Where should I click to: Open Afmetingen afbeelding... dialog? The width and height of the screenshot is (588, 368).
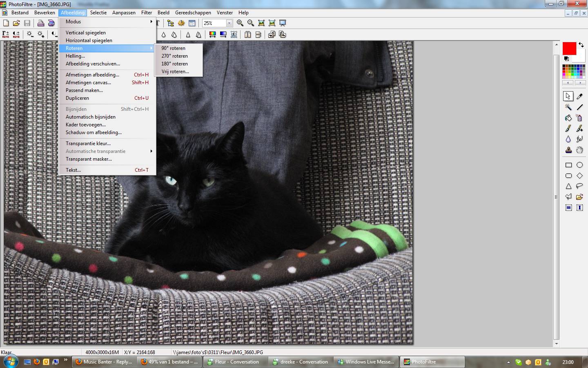[107, 75]
